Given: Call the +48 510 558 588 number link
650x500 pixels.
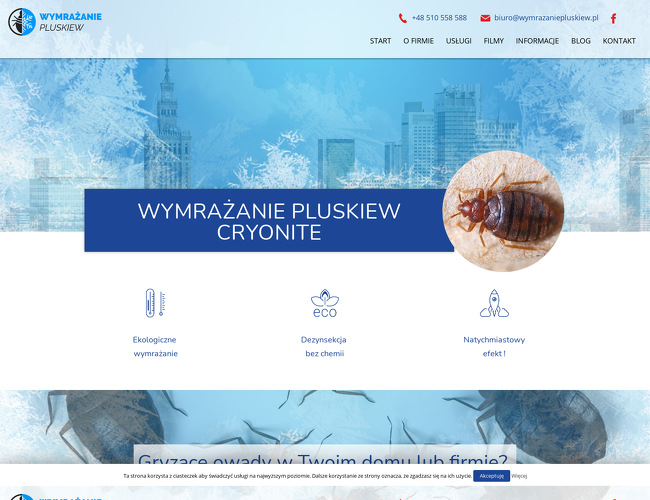Looking at the screenshot, I should pos(439,18).
